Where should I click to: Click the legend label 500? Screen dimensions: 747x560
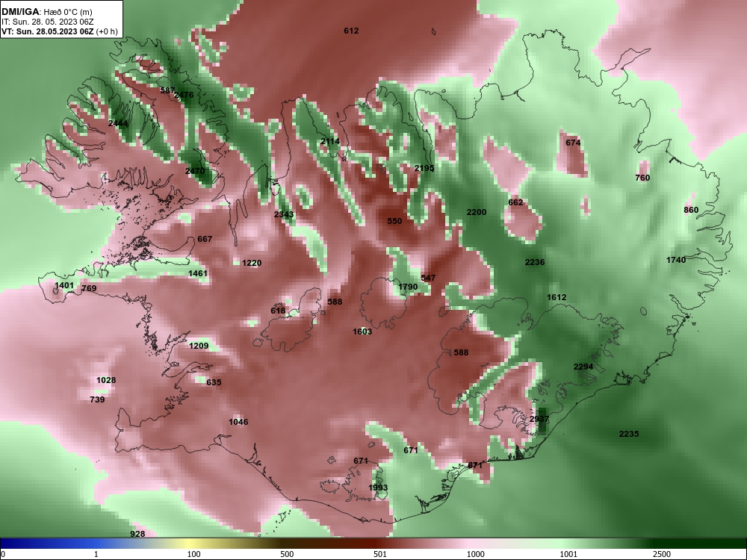(x=287, y=555)
